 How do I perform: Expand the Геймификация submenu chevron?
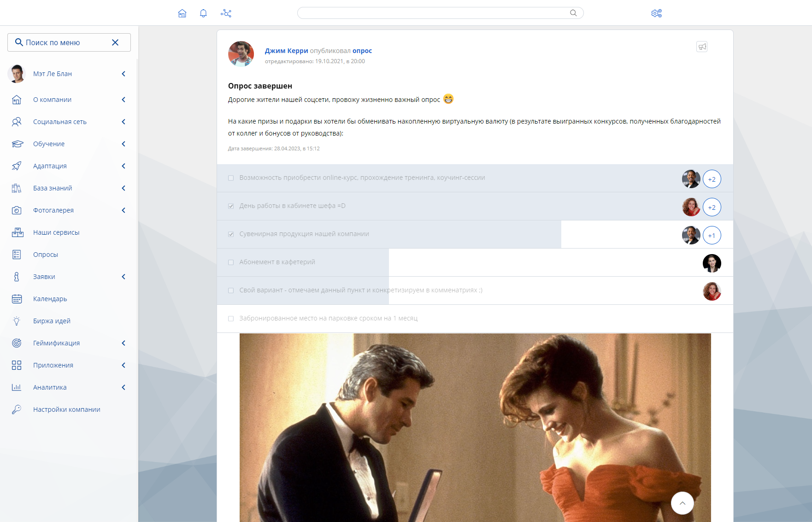tap(124, 343)
